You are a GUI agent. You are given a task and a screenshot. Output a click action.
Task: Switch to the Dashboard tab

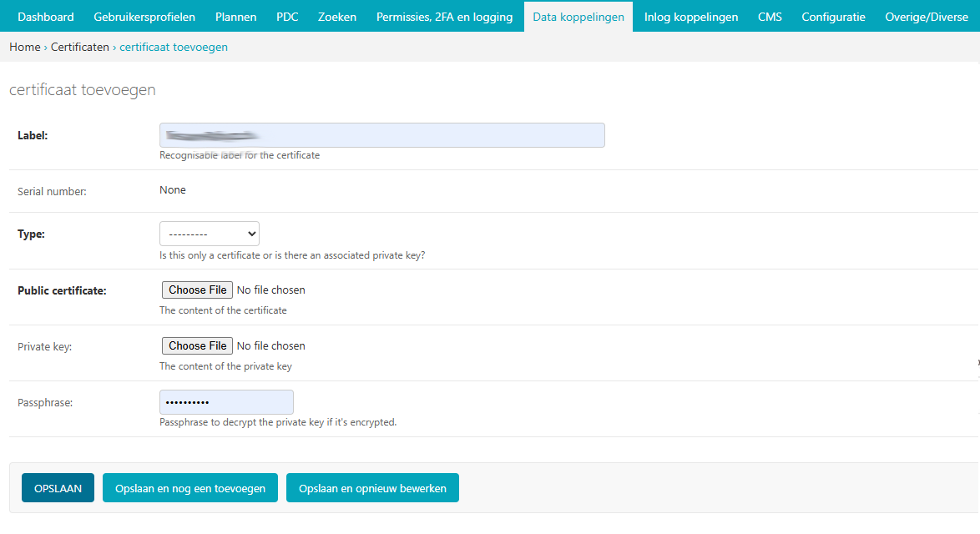pyautogui.click(x=45, y=16)
